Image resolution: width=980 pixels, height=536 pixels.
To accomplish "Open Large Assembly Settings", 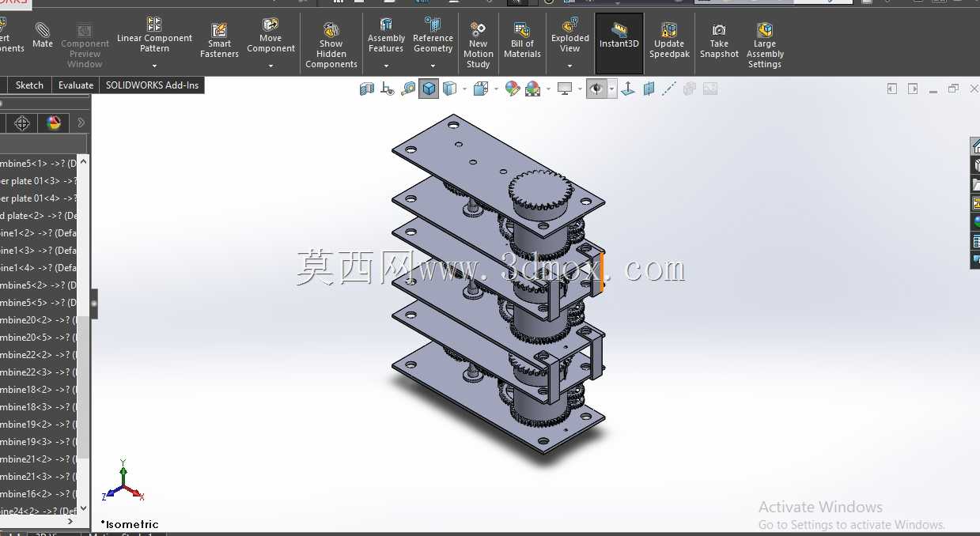I will pyautogui.click(x=765, y=44).
